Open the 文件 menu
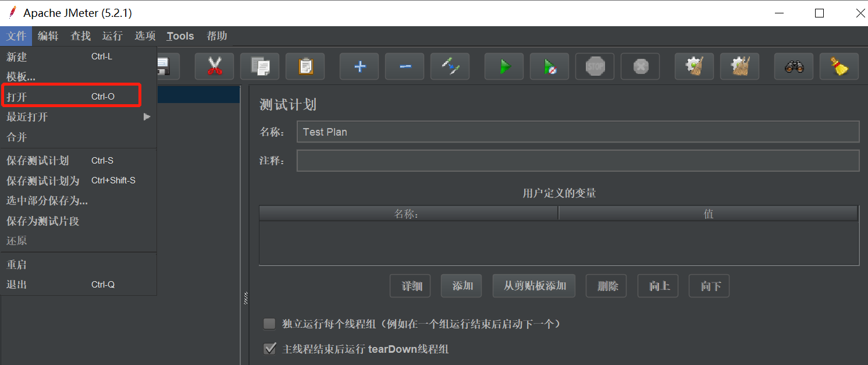 [16, 36]
